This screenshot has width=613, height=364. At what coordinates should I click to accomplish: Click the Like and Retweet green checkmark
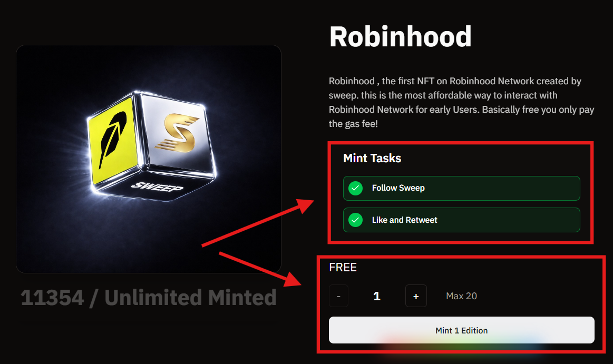pos(355,220)
